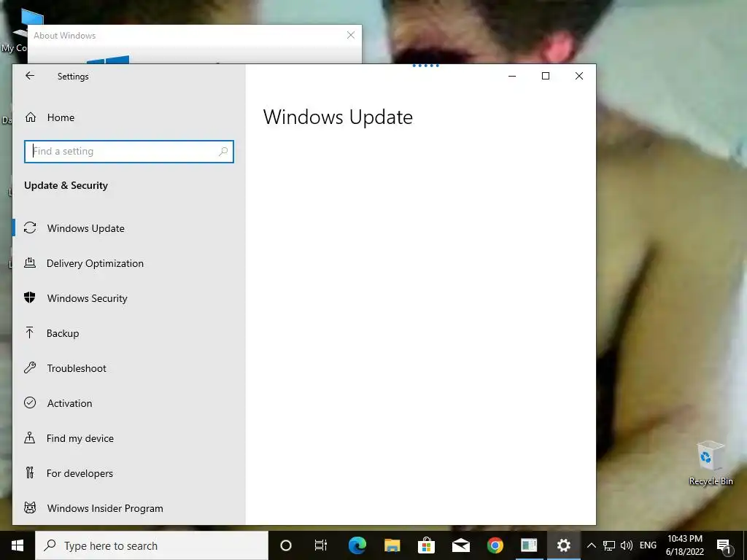This screenshot has width=747, height=560.
Task: Open Home in Settings sidebar
Action: [x=61, y=117]
